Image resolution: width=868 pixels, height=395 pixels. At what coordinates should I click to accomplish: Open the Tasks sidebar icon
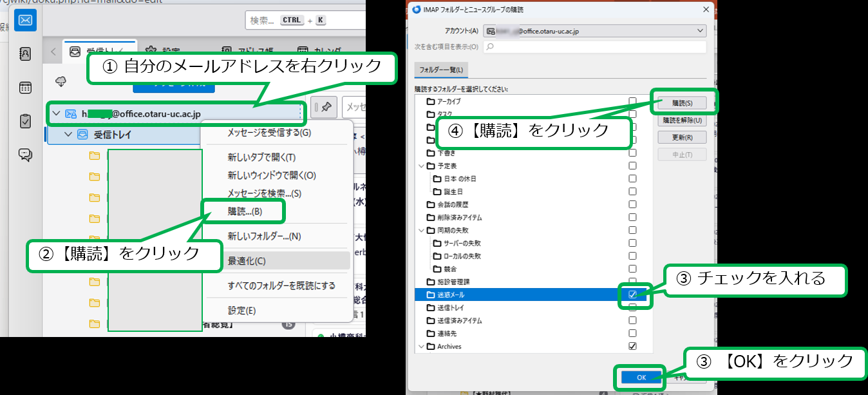click(25, 121)
